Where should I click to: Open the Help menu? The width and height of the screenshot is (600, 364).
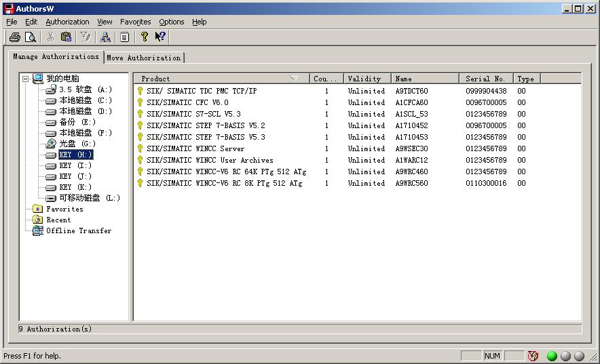[x=199, y=22]
